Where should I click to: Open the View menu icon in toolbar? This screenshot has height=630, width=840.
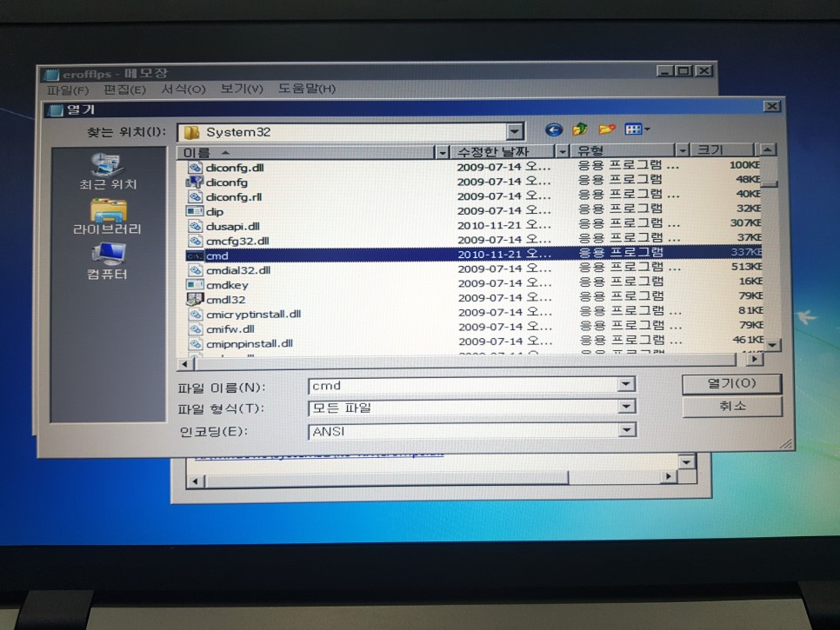click(x=633, y=129)
